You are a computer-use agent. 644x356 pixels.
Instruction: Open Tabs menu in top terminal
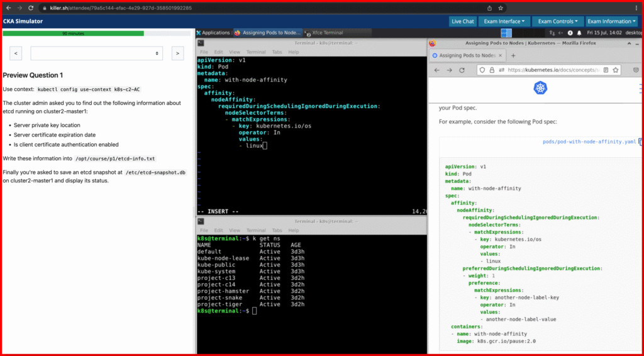tap(277, 52)
